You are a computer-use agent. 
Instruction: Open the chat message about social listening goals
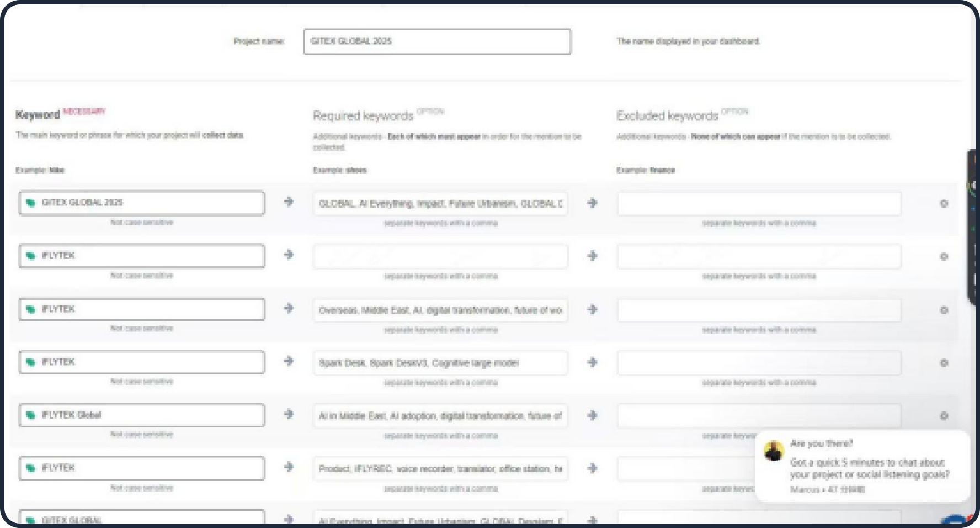tap(870, 468)
